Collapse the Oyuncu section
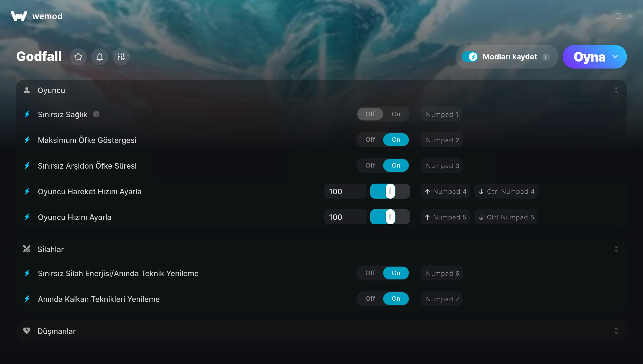Screen dimensions: 643x364 tap(616, 90)
